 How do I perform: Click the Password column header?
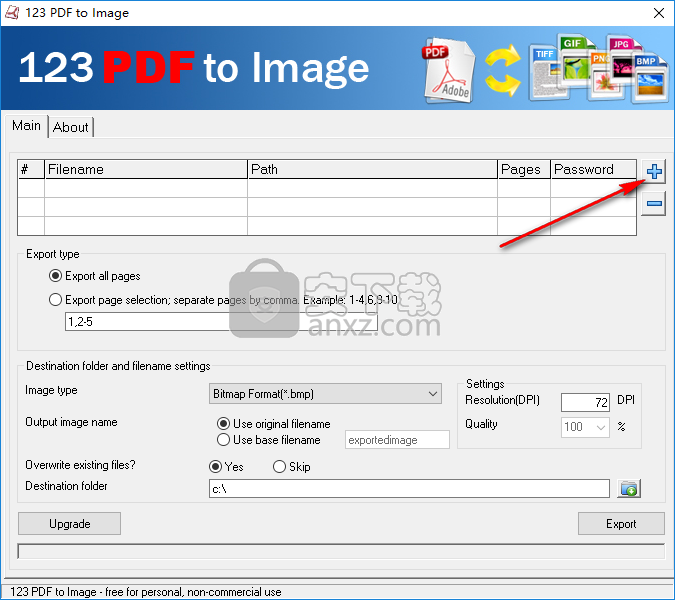[x=594, y=169]
